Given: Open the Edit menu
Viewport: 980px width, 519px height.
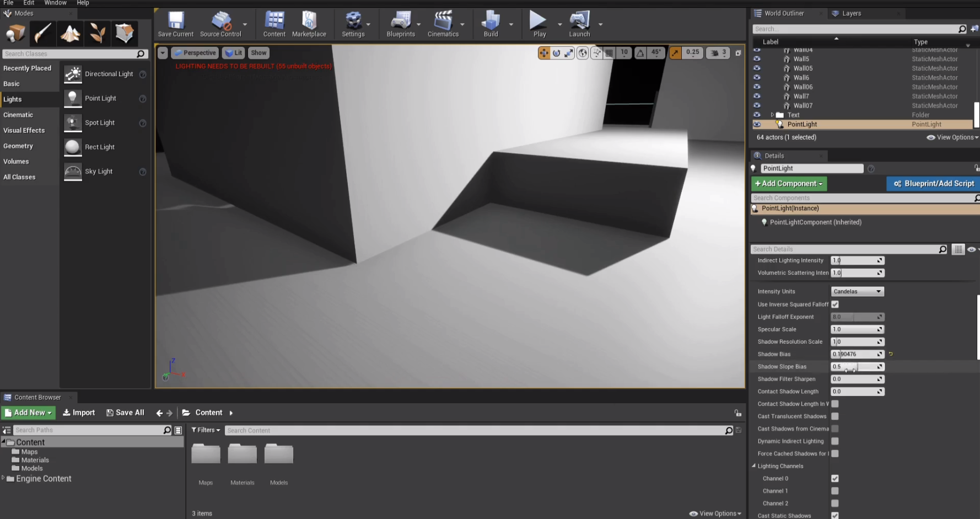Looking at the screenshot, I should pyautogui.click(x=29, y=3).
